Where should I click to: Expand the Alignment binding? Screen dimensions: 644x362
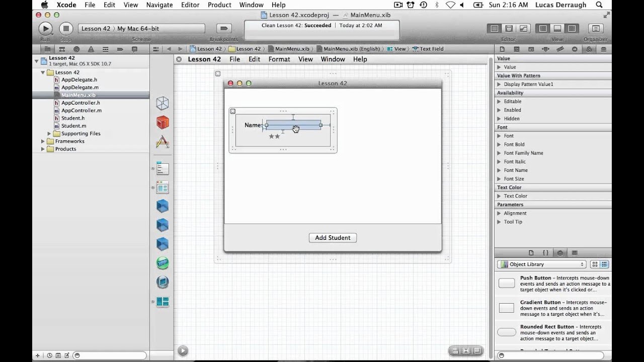[499, 213]
